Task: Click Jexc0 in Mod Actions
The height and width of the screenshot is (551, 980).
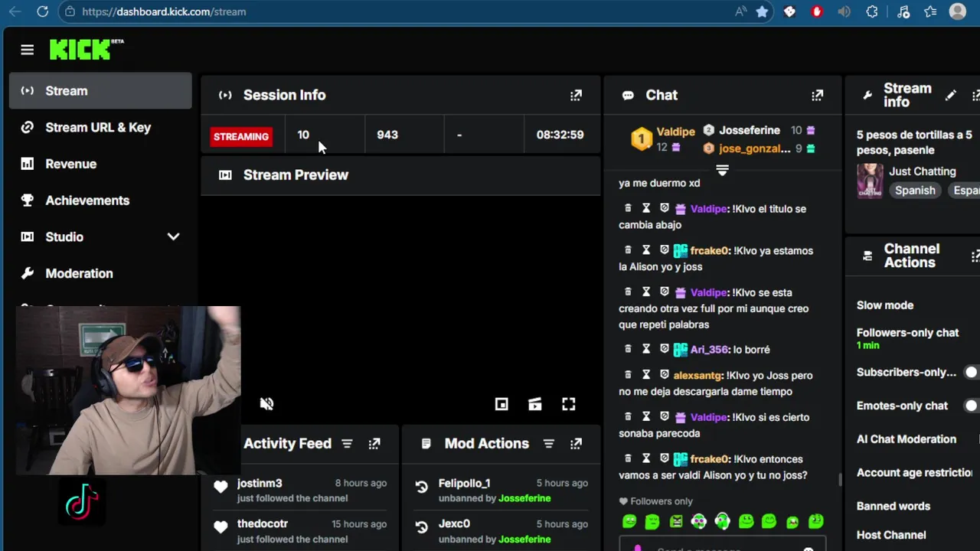Action: tap(454, 523)
